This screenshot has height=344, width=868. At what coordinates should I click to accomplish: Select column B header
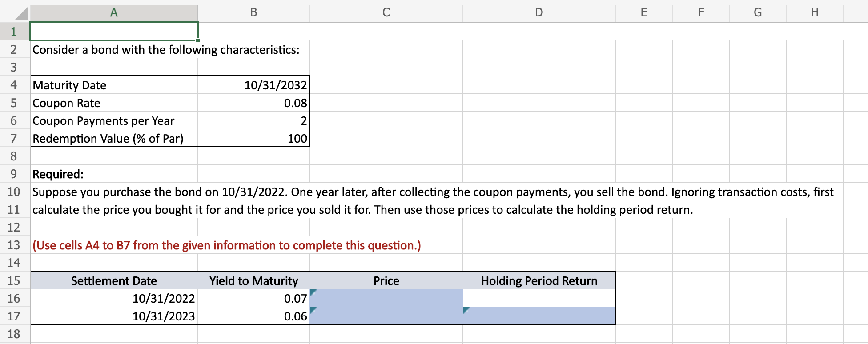click(253, 12)
